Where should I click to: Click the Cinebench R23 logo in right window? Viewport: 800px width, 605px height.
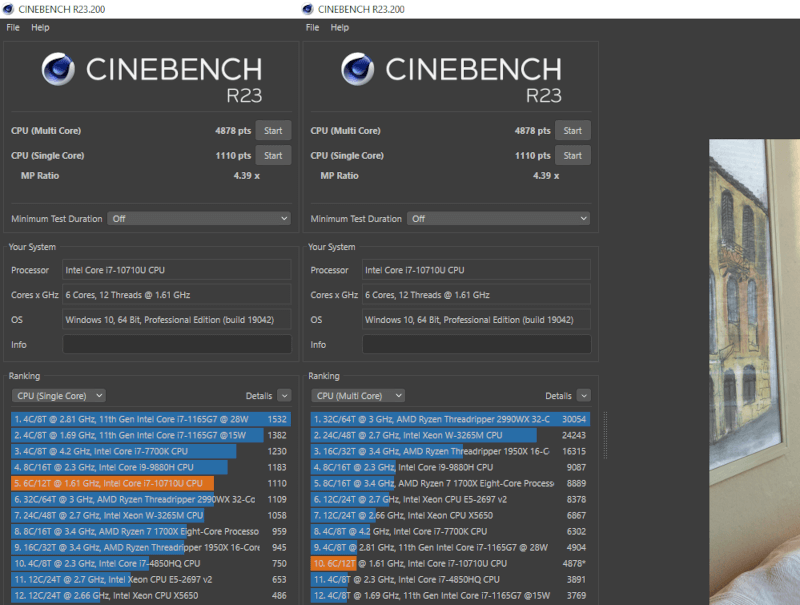click(451, 76)
